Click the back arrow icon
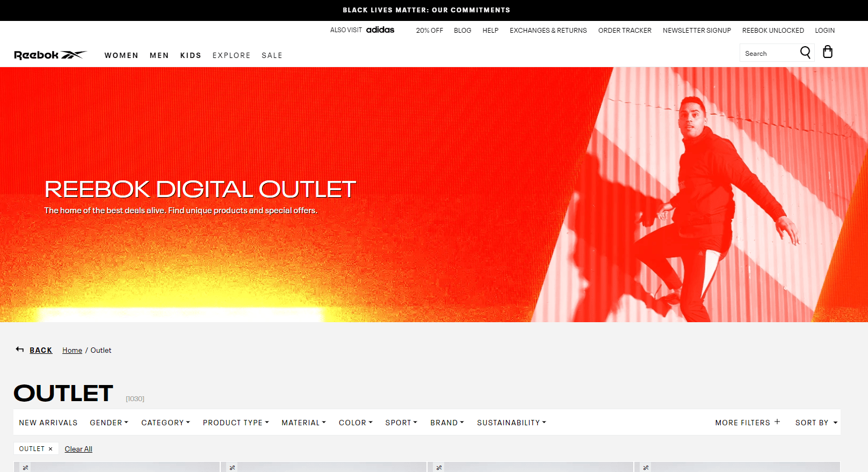The width and height of the screenshot is (868, 472). click(x=20, y=350)
